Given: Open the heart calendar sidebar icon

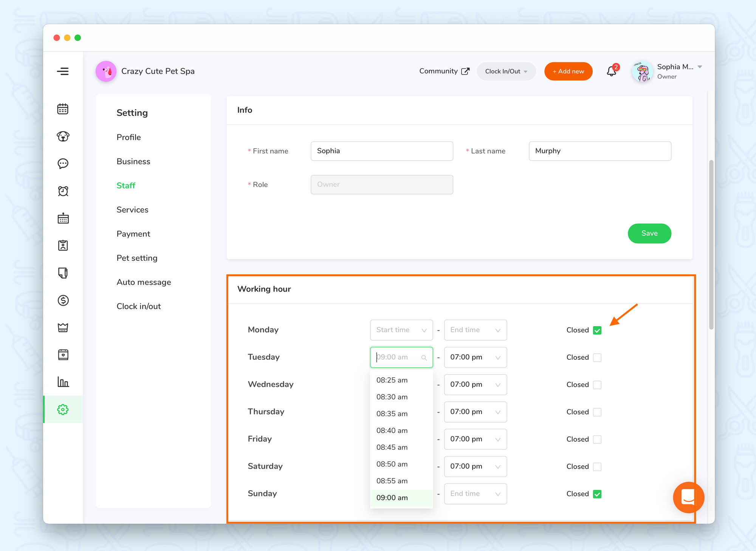Looking at the screenshot, I should pos(63,354).
